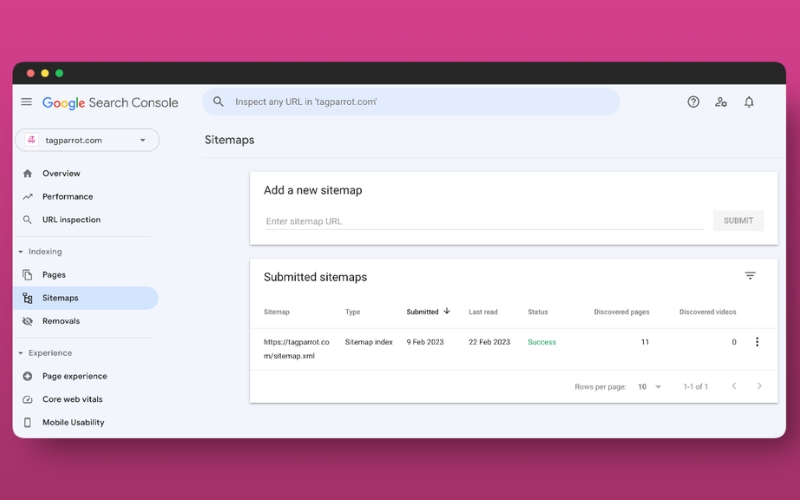This screenshot has width=800, height=500.
Task: Click the search magnifier icon
Action: (218, 102)
